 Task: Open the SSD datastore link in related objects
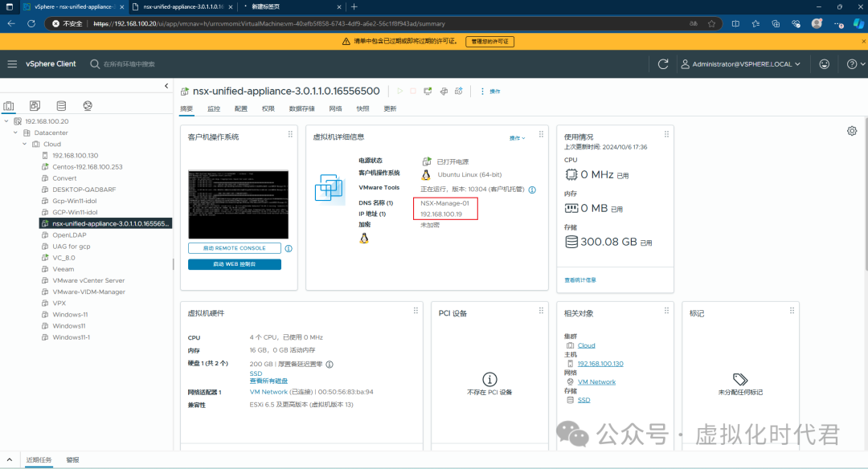(x=583, y=401)
